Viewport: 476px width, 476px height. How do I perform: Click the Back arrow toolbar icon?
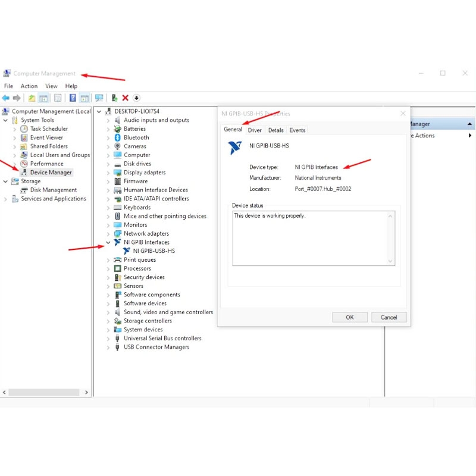tap(6, 98)
